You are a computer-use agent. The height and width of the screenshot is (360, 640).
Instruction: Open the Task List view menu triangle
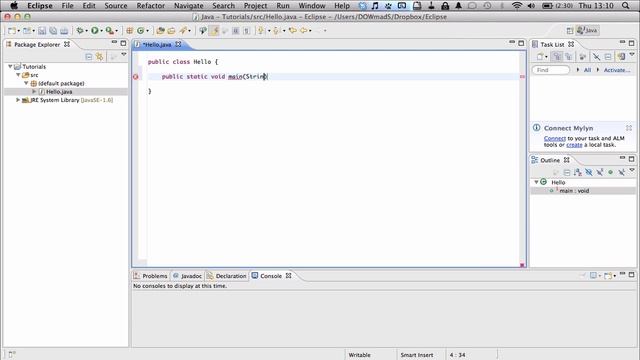tap(632, 54)
